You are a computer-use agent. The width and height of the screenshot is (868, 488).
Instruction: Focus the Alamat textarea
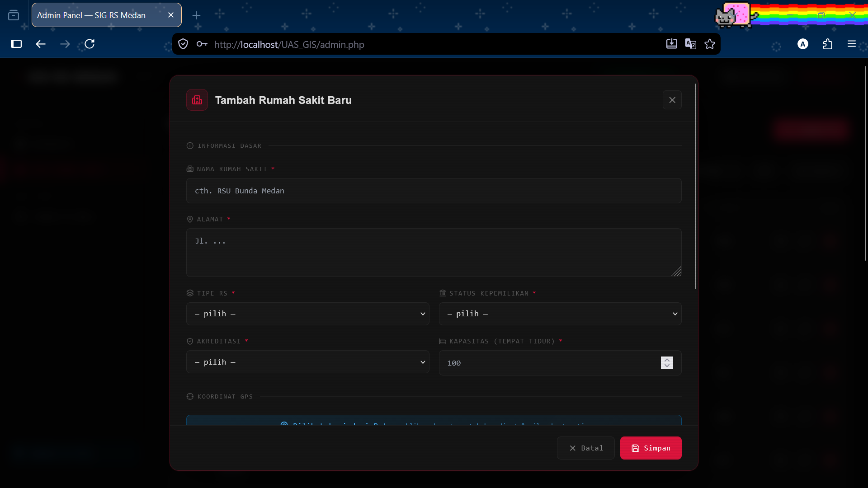434,253
